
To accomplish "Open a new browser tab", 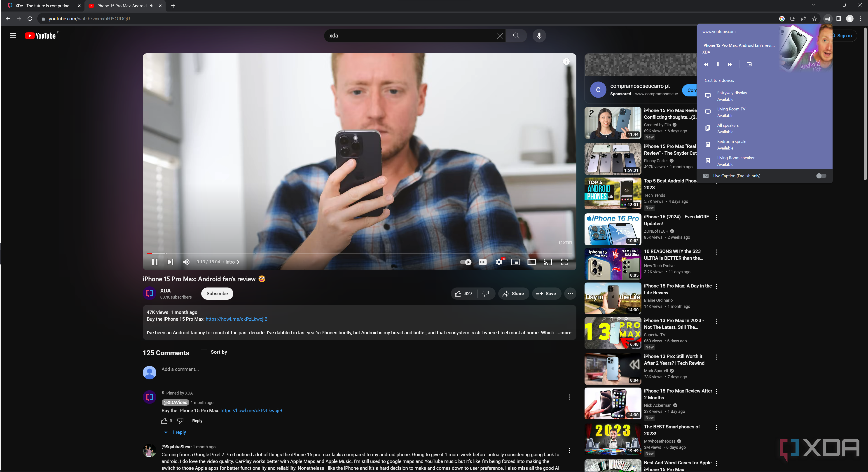I will (173, 6).
